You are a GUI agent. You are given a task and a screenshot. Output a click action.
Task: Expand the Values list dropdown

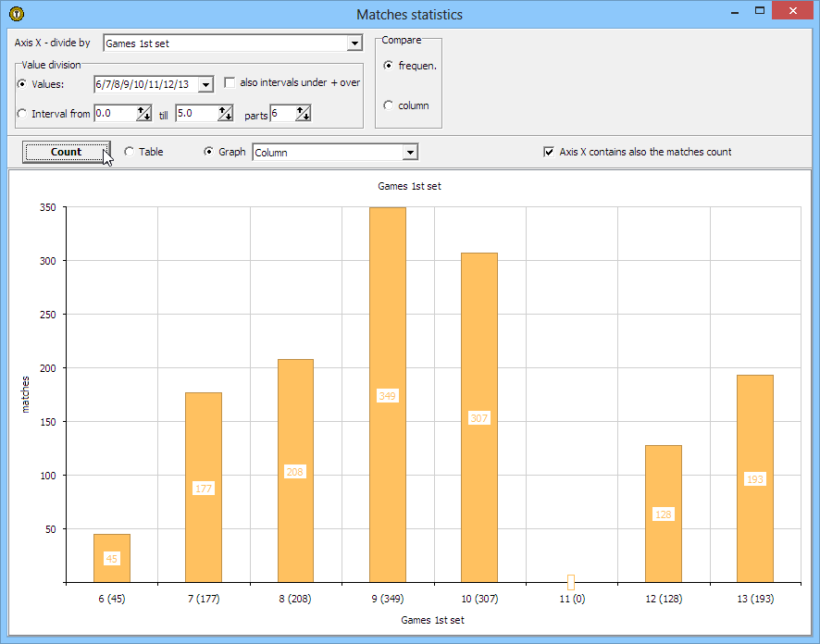pos(205,84)
